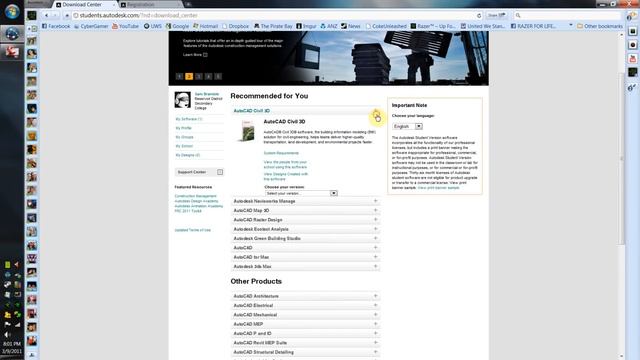Open the ANZ bookmark
The height and width of the screenshot is (360, 640).
click(329, 26)
